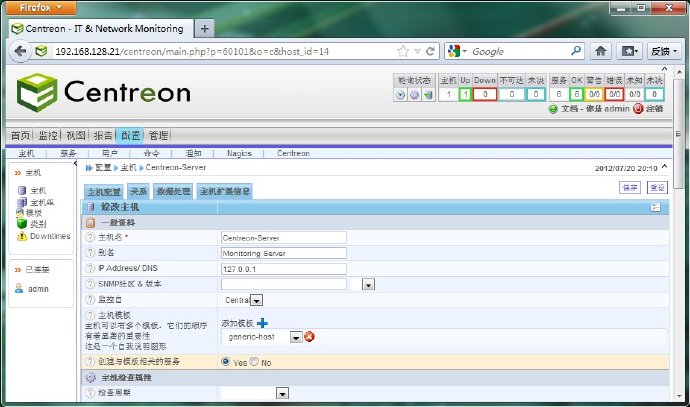
Task: Open the check period dropdown at bottom
Action: coord(283,393)
